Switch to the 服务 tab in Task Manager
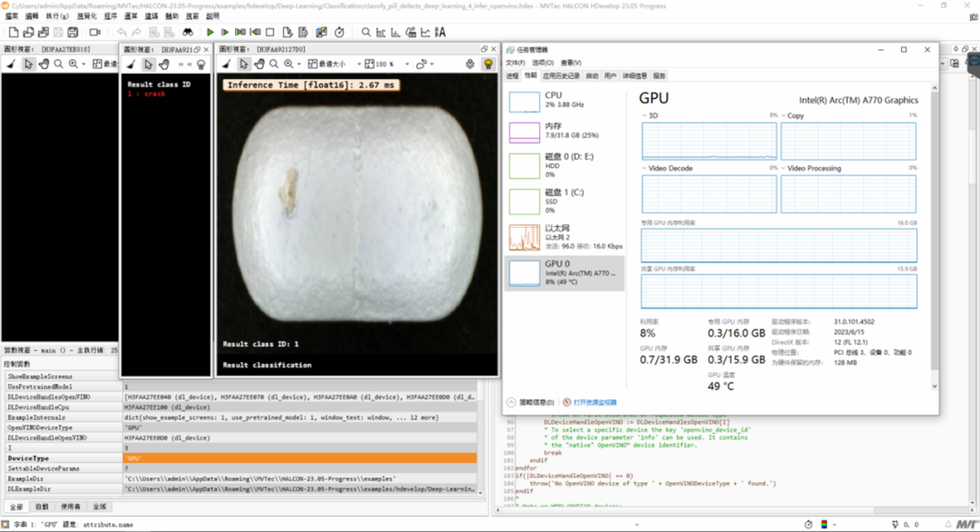The height and width of the screenshot is (532, 980). tap(660, 75)
